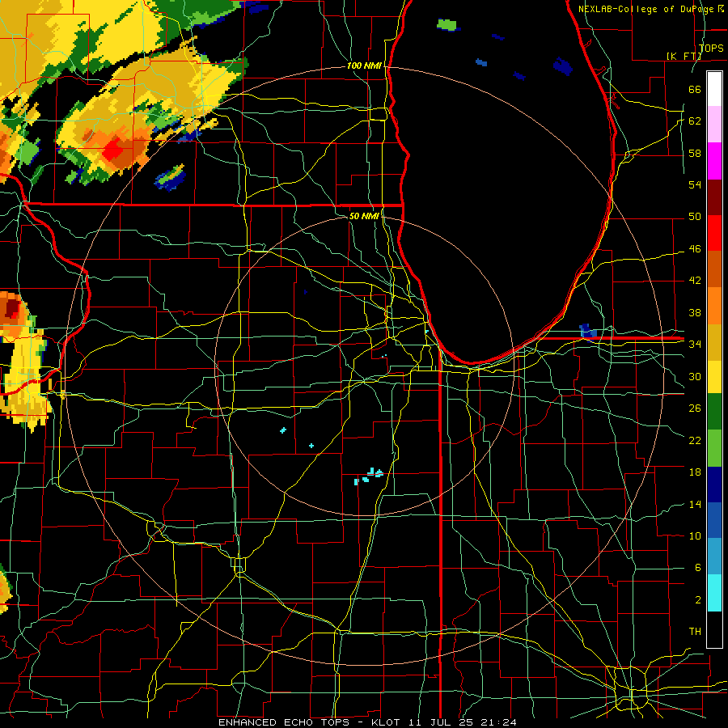Click the legend value 34

[x=695, y=345]
